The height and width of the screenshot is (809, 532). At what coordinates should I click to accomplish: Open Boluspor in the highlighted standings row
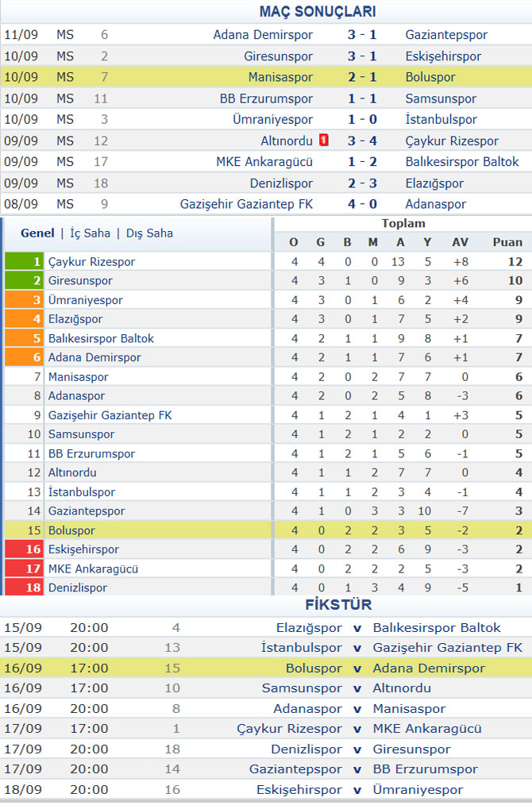pos(71,530)
